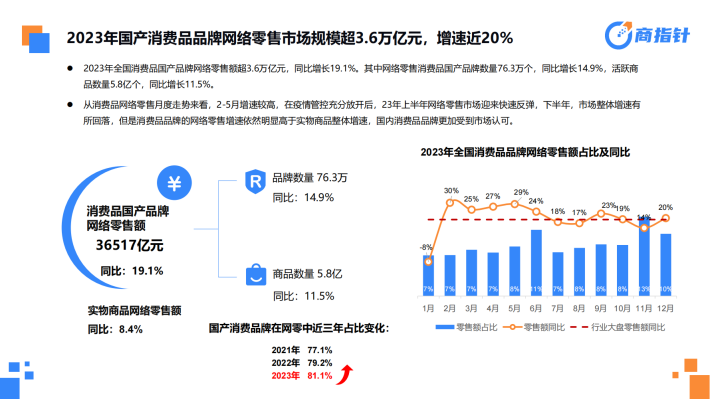Click the 商品数量 5.8亿 text
Screen dimensions: 710x399
coord(307,274)
